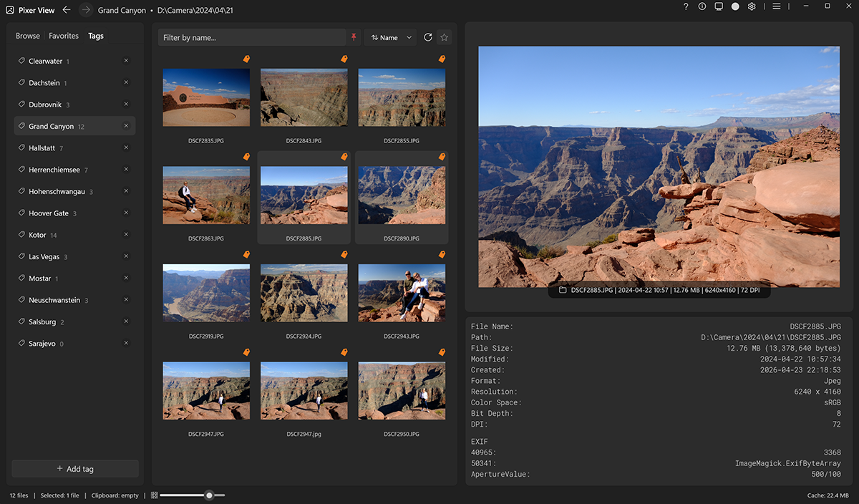Toggle the star favorites filter
859x504 pixels.
point(444,36)
